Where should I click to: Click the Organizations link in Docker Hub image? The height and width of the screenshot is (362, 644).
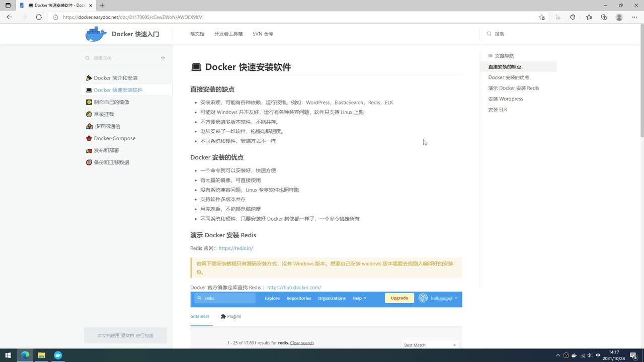coord(332,298)
